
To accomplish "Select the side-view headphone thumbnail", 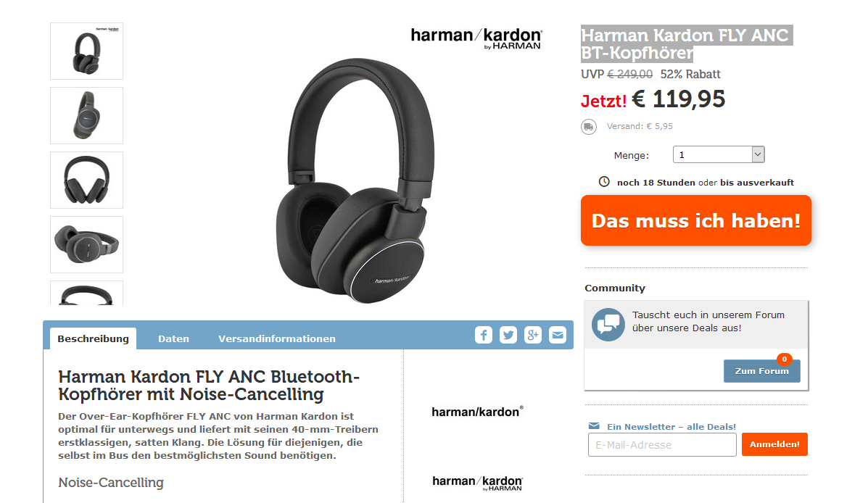I will click(86, 116).
